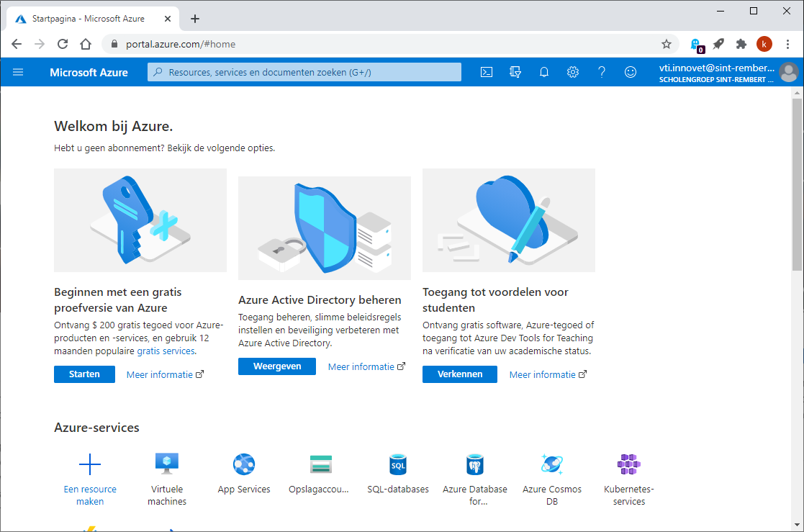Open the Cloud Shell icon
Screen dimensions: 804x532
[x=486, y=72]
